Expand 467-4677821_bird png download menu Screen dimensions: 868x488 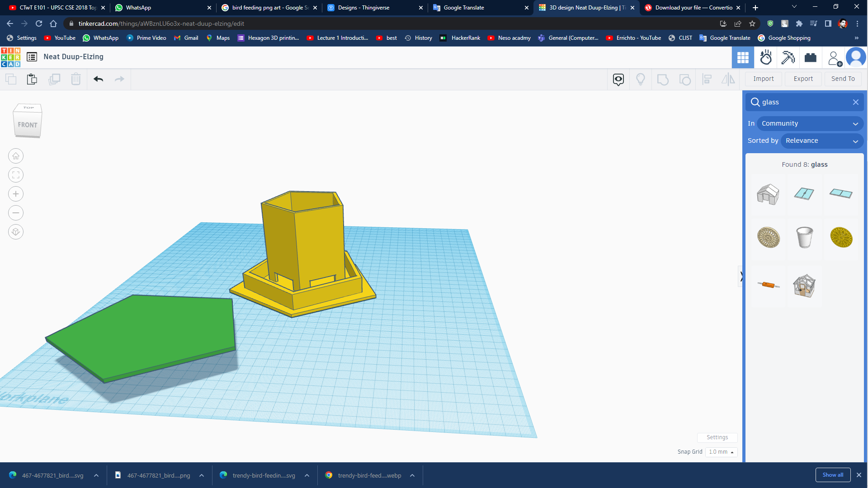[x=202, y=475]
